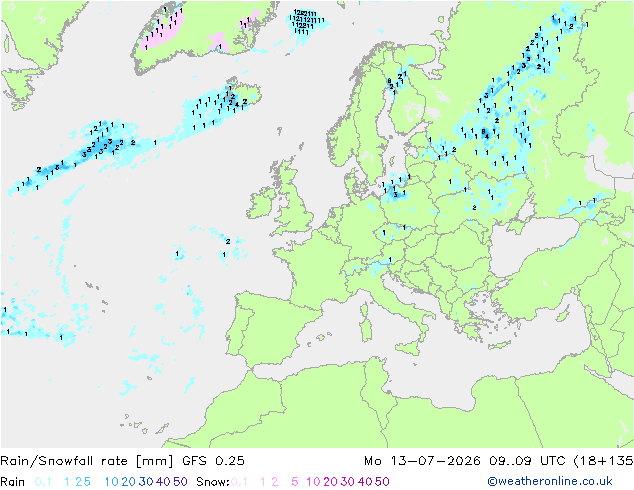This screenshot has width=634, height=490.
Task: Select the Snow legend 10 color value
Action: coord(313,482)
